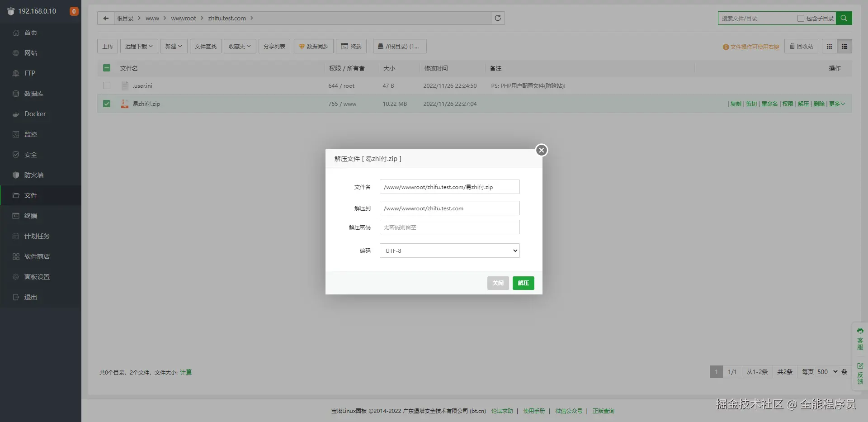Click the 计算 link for file size
Image resolution: width=868 pixels, height=422 pixels.
pyautogui.click(x=186, y=372)
